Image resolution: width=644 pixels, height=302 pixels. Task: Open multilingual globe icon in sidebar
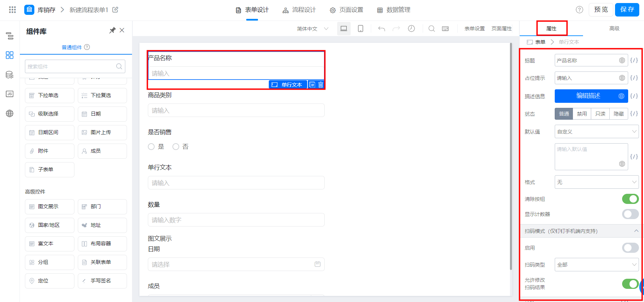10,113
